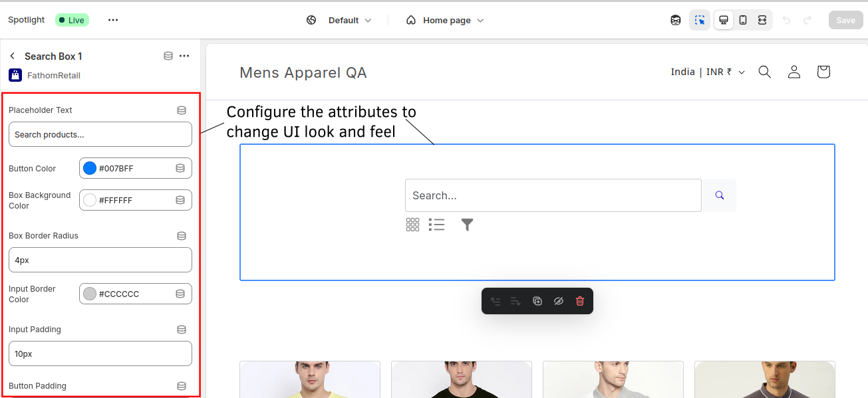Open the three-dot menu beside Spotlight
Image resolution: width=868 pixels, height=398 pixels.
point(112,20)
